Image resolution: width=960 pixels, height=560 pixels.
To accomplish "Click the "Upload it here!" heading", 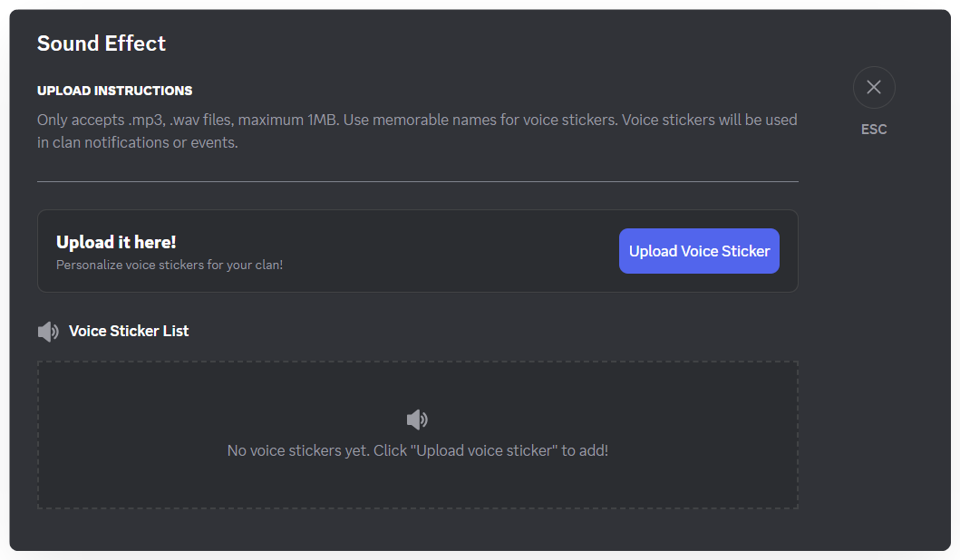I will coord(116,242).
